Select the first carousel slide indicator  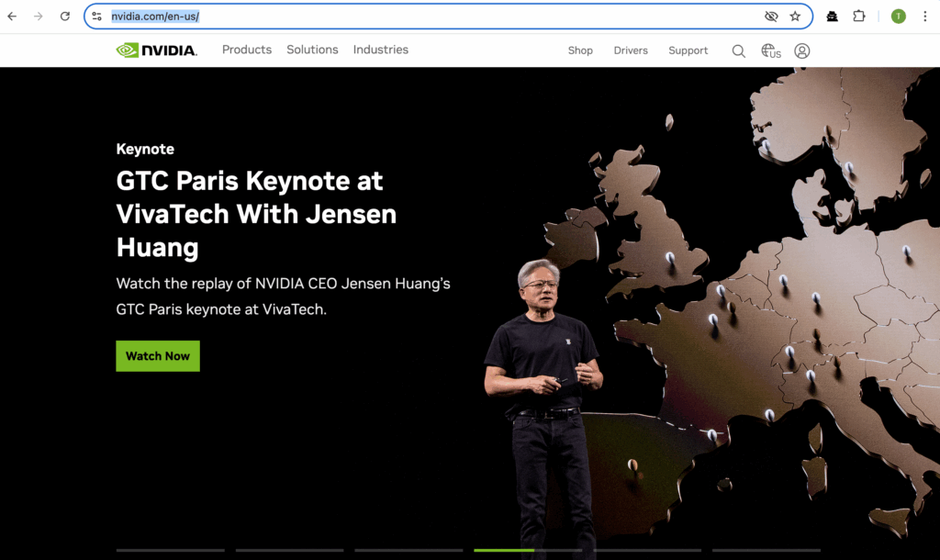click(170, 550)
